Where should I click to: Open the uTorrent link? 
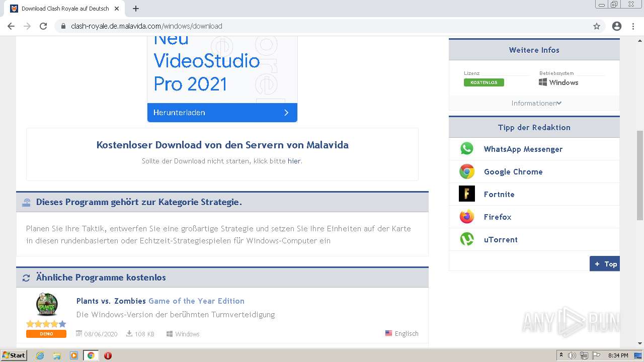click(x=501, y=239)
